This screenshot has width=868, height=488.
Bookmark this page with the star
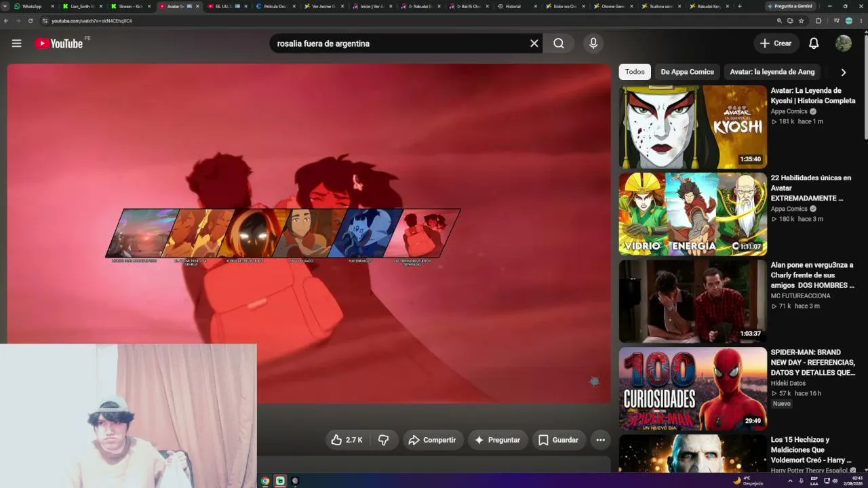[801, 21]
